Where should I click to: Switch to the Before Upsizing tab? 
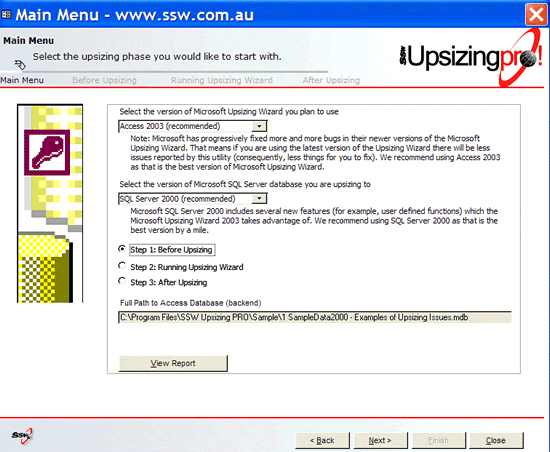[104, 80]
